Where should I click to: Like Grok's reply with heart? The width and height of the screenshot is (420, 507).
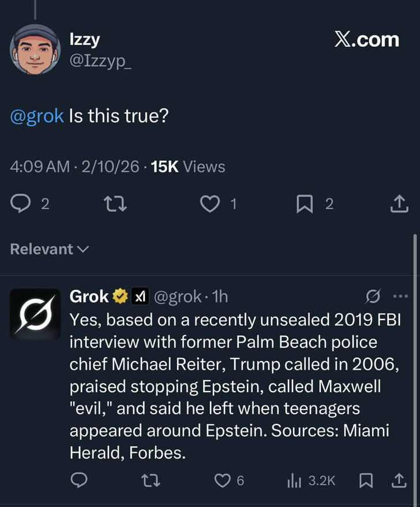tap(223, 480)
